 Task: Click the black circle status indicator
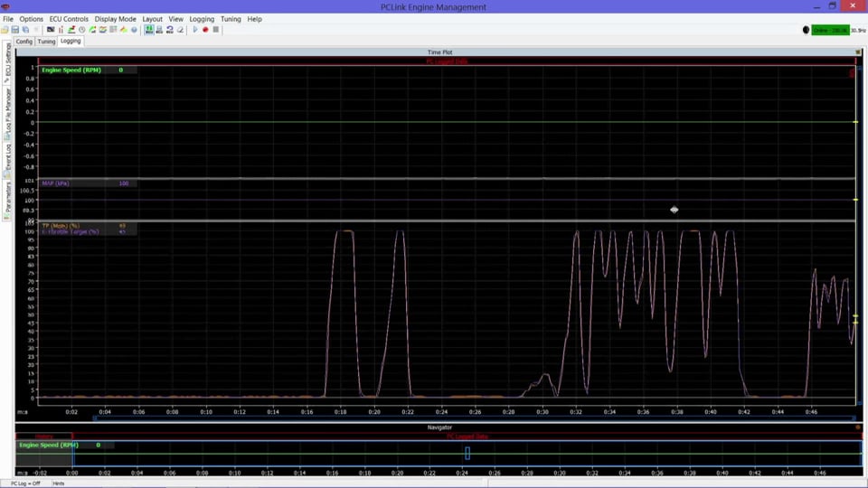click(x=806, y=30)
